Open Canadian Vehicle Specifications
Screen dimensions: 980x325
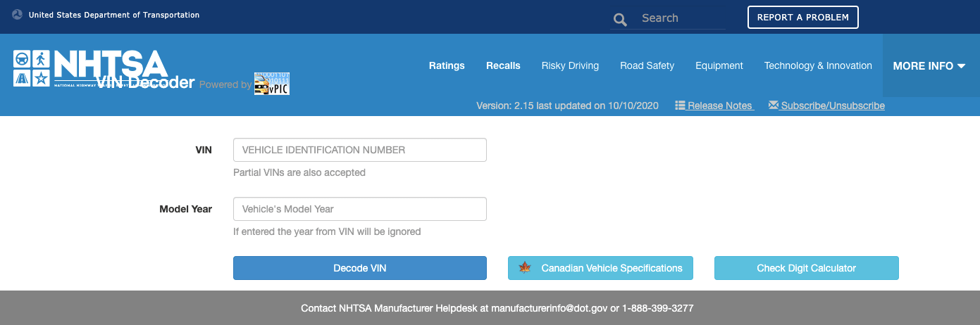tap(600, 268)
